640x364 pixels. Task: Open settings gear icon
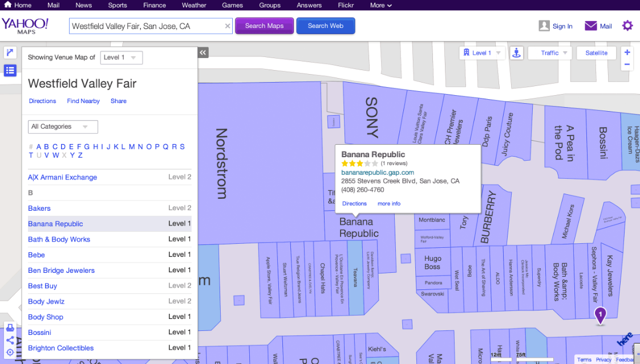point(627,26)
